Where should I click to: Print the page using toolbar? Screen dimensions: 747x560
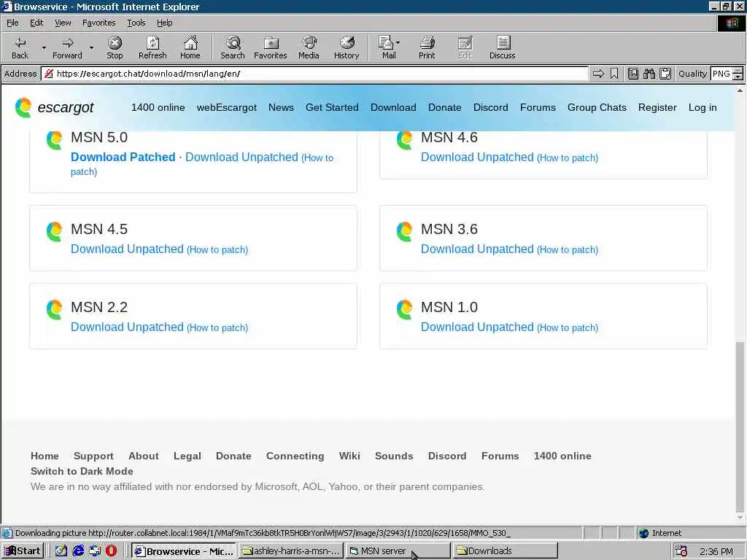tap(427, 47)
